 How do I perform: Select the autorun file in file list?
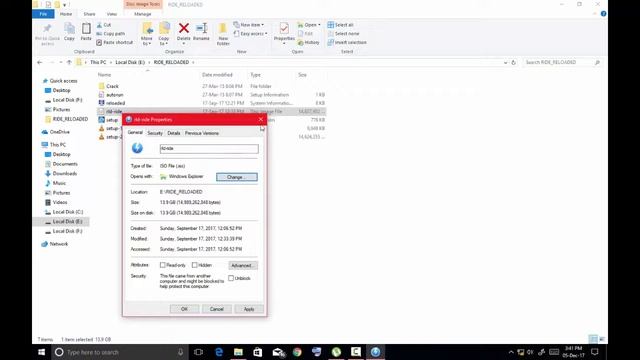(x=115, y=95)
